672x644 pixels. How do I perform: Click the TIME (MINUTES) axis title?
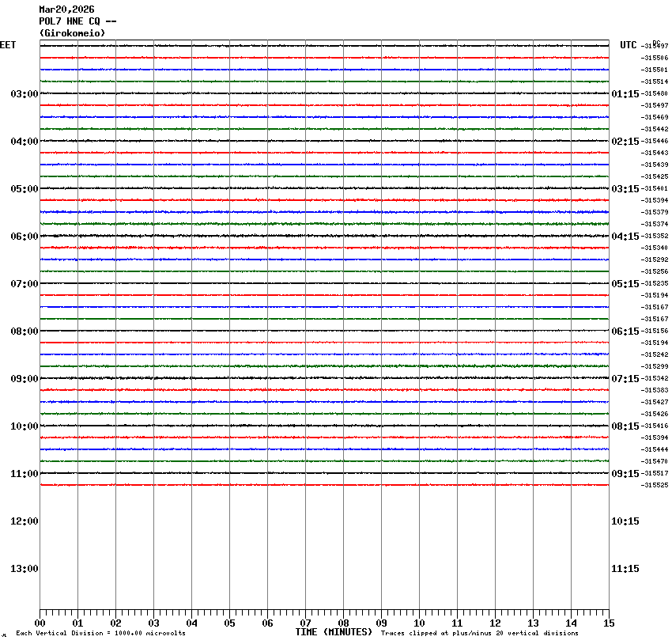pos(334,632)
